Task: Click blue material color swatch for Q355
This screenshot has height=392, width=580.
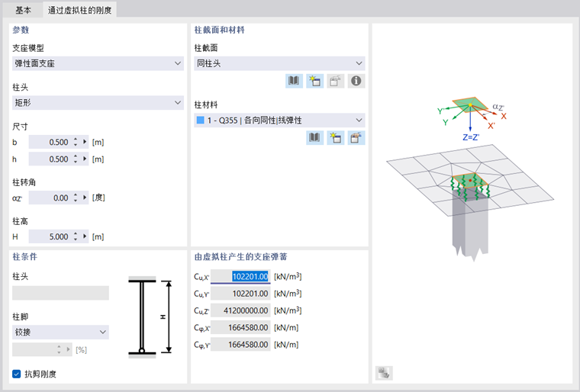Action: [200, 120]
